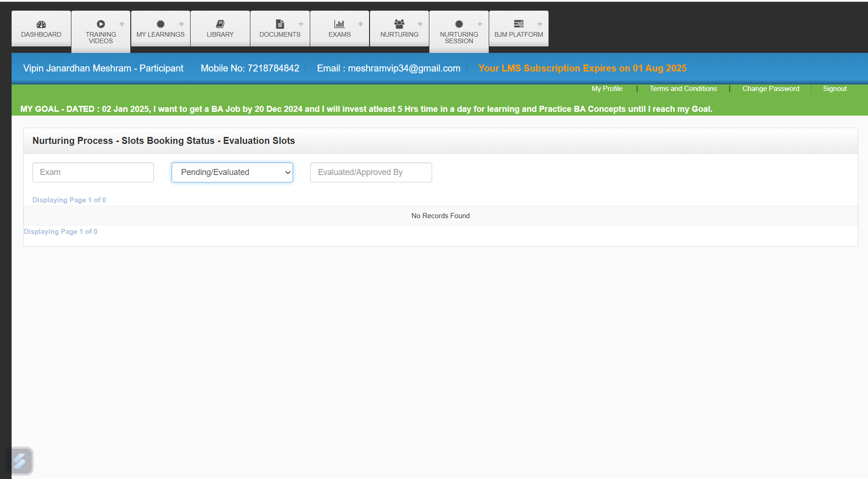This screenshot has height=479, width=868.
Task: Click Signout to log out
Action: tap(835, 89)
